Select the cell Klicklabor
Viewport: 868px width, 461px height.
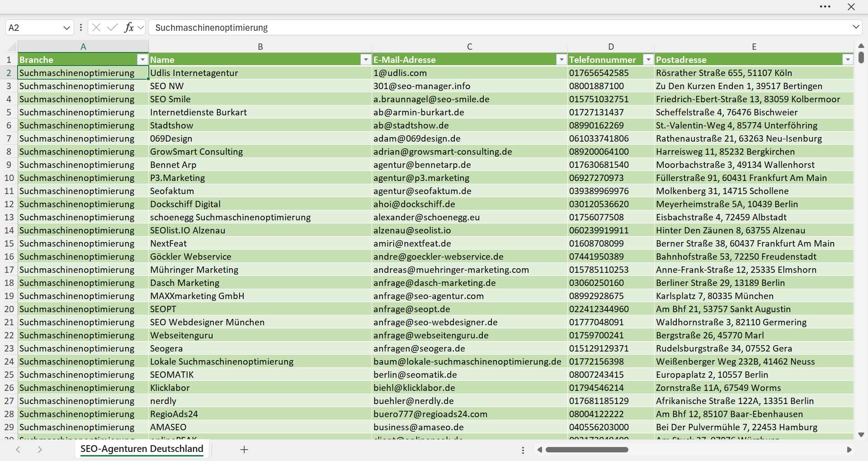[260, 388]
